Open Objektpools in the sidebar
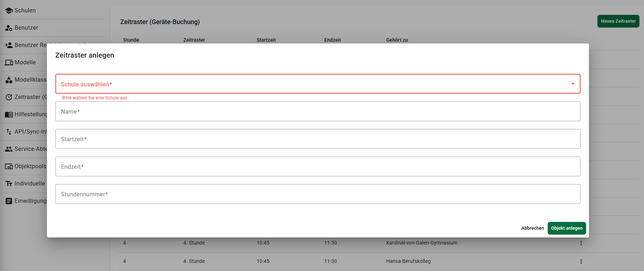This screenshot has height=271, width=644. 30,166
